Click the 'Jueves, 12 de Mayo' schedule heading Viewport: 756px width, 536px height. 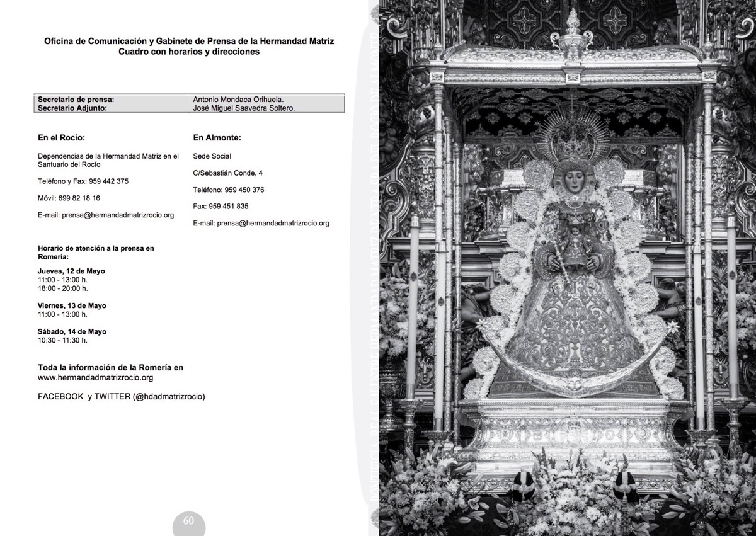(x=71, y=271)
